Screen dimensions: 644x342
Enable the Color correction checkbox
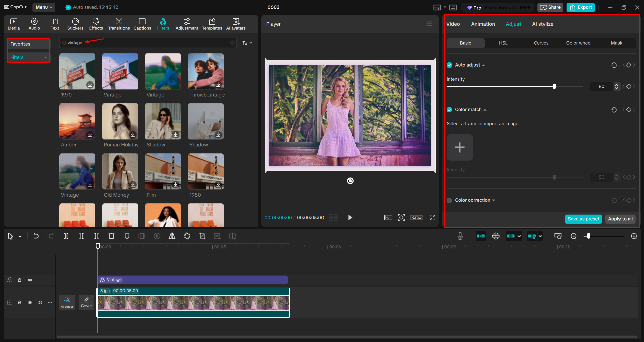click(x=449, y=200)
